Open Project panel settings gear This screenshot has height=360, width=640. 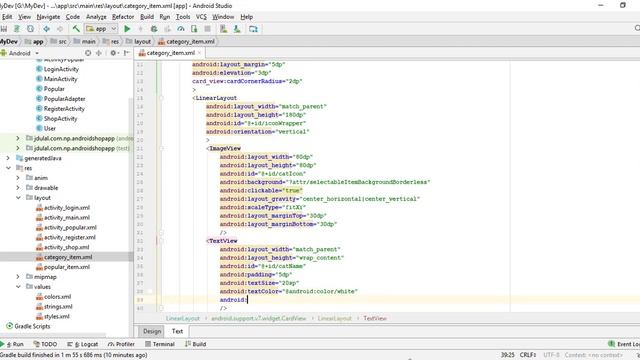(x=113, y=53)
